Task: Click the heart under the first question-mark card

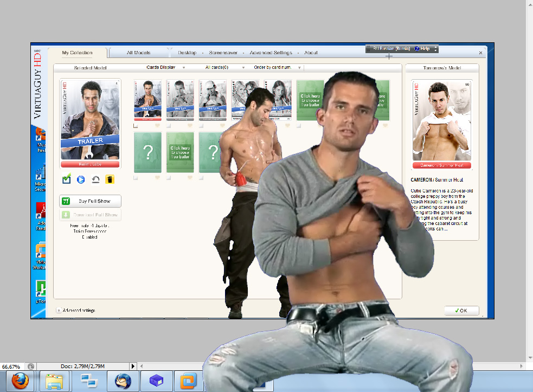Action: tap(157, 177)
